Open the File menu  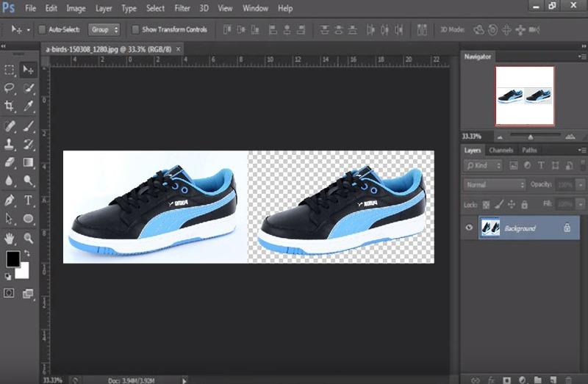[x=30, y=8]
